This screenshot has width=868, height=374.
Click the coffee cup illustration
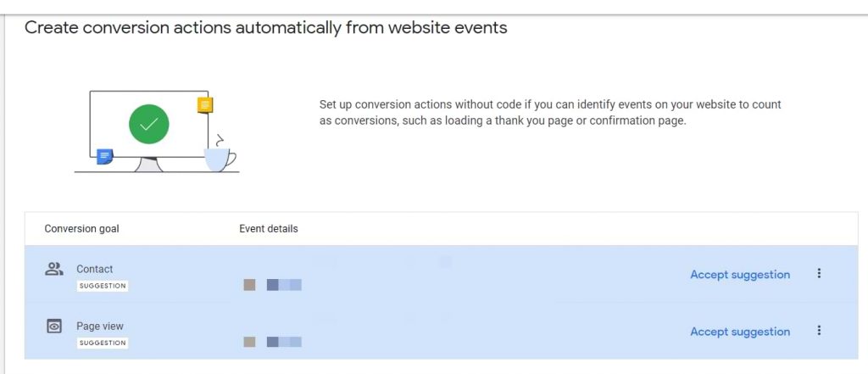pyautogui.click(x=220, y=157)
